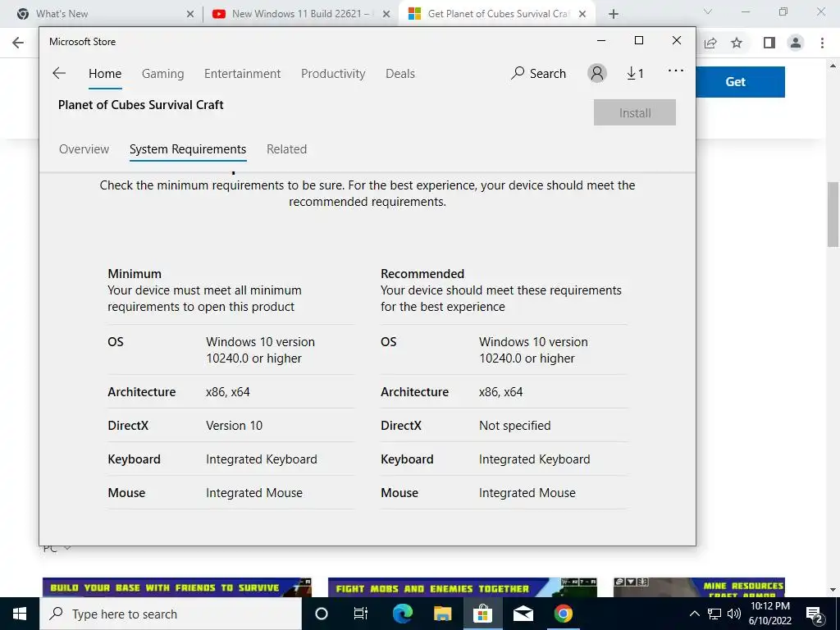Select the Gaming tab in Store
840x630 pixels.
pyautogui.click(x=163, y=73)
